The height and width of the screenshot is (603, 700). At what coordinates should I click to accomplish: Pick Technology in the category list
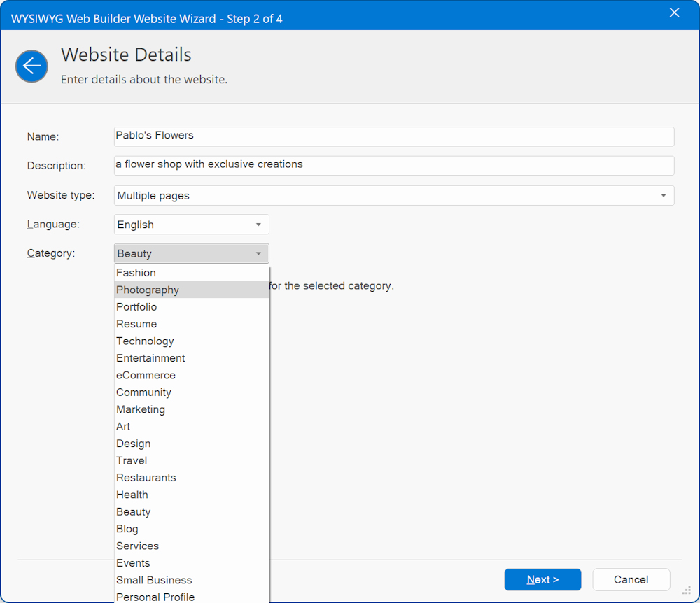tap(145, 341)
